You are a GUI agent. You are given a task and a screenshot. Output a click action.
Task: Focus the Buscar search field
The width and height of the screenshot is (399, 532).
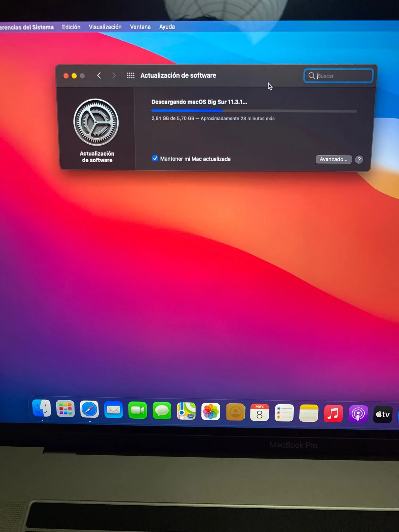338,76
